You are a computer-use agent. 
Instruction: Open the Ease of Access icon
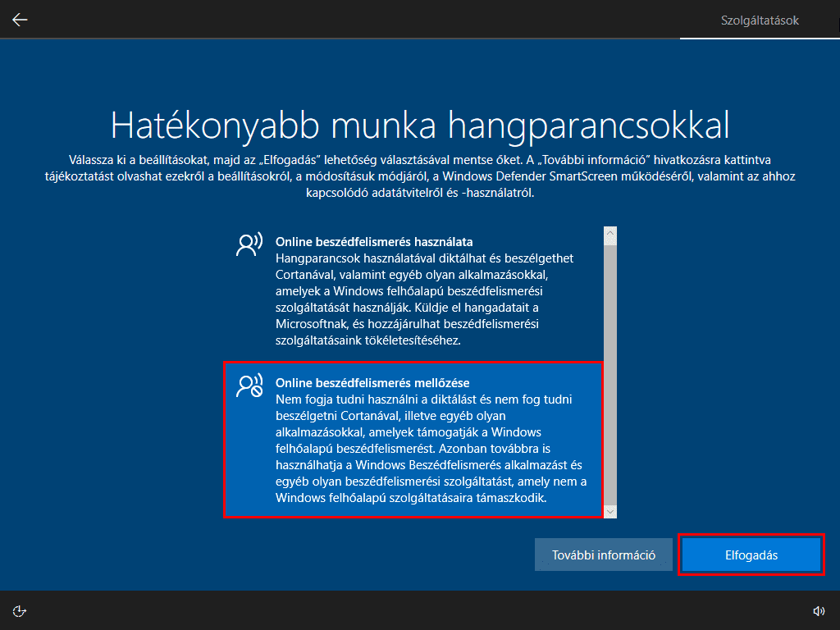(20, 610)
